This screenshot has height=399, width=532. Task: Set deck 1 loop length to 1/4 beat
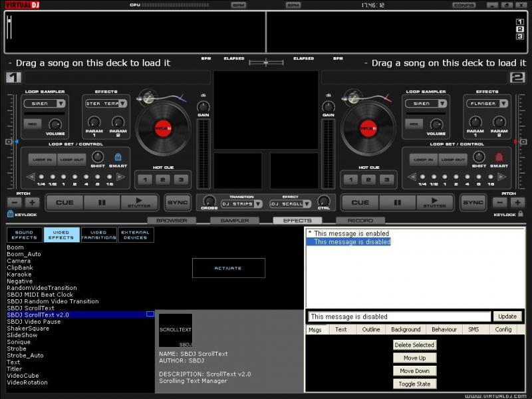pos(41,177)
